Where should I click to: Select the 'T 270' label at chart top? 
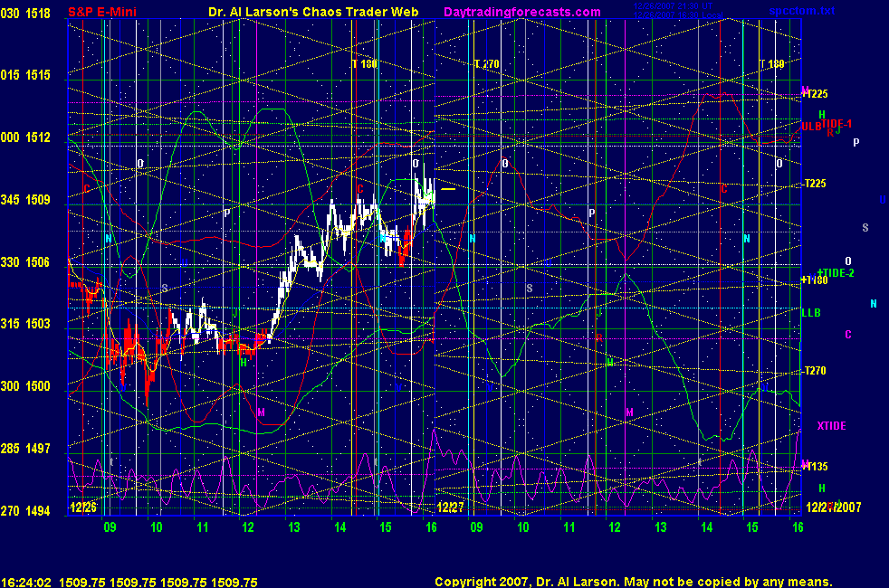tap(486, 64)
